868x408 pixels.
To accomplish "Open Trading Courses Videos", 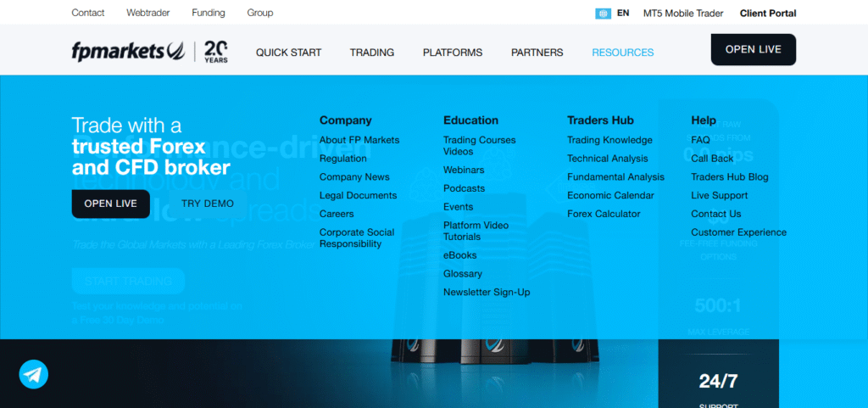I will coord(480,146).
